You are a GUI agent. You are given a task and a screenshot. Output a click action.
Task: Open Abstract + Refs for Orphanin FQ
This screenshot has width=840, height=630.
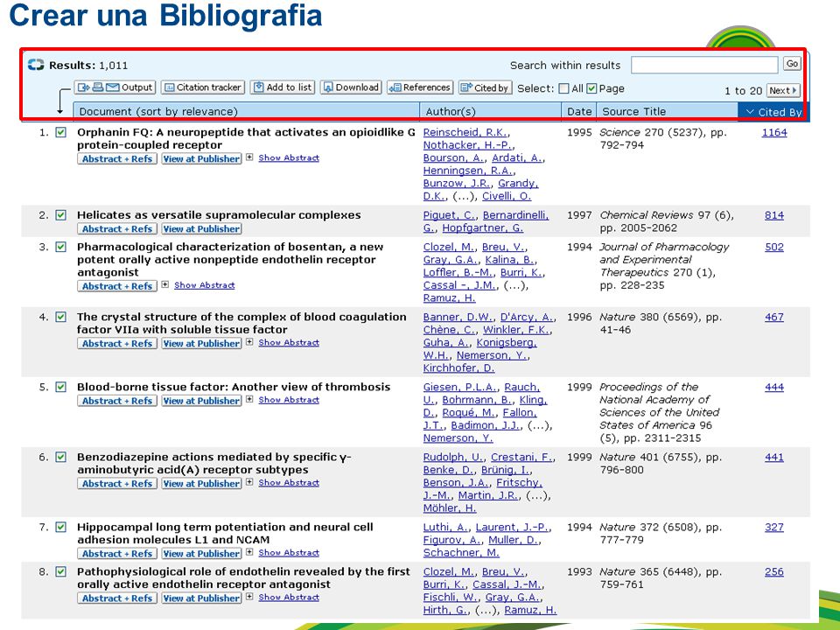coord(117,158)
